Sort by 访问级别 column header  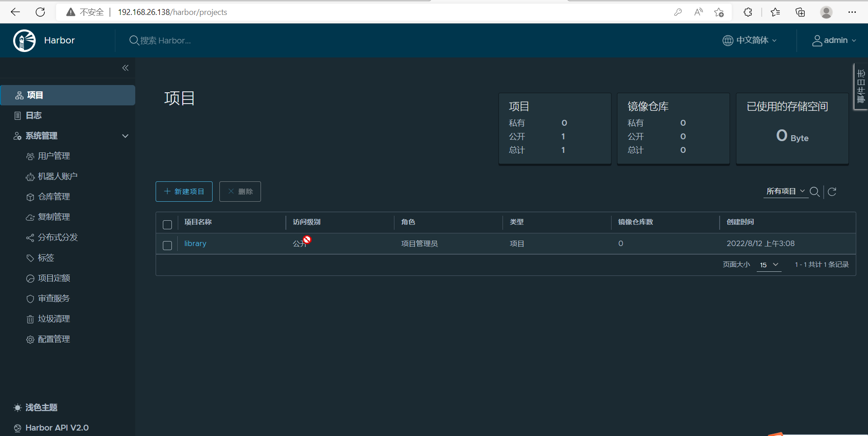coord(307,222)
